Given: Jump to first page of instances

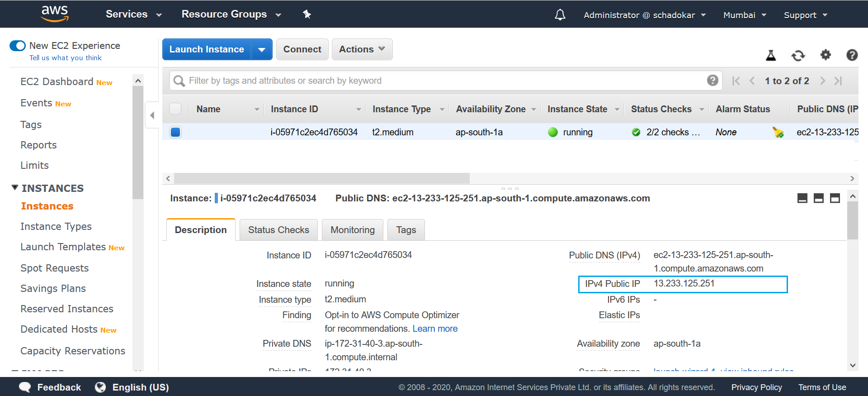Looking at the screenshot, I should tap(736, 81).
